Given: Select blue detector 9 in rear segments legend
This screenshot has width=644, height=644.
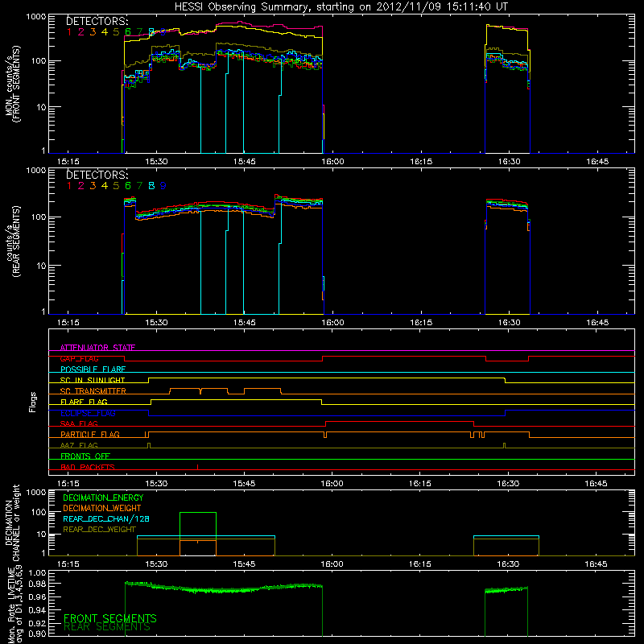Looking at the screenshot, I should click(x=163, y=186).
